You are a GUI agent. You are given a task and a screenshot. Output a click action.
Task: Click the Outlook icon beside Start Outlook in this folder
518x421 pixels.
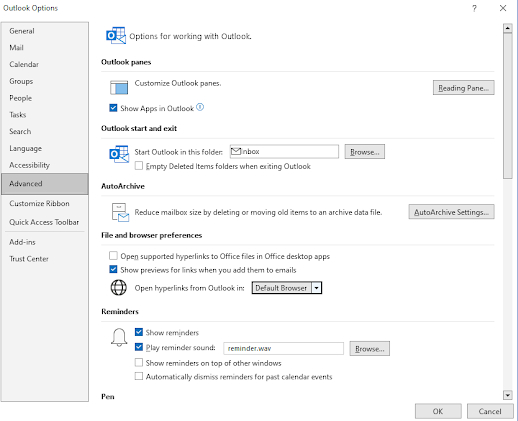(119, 154)
